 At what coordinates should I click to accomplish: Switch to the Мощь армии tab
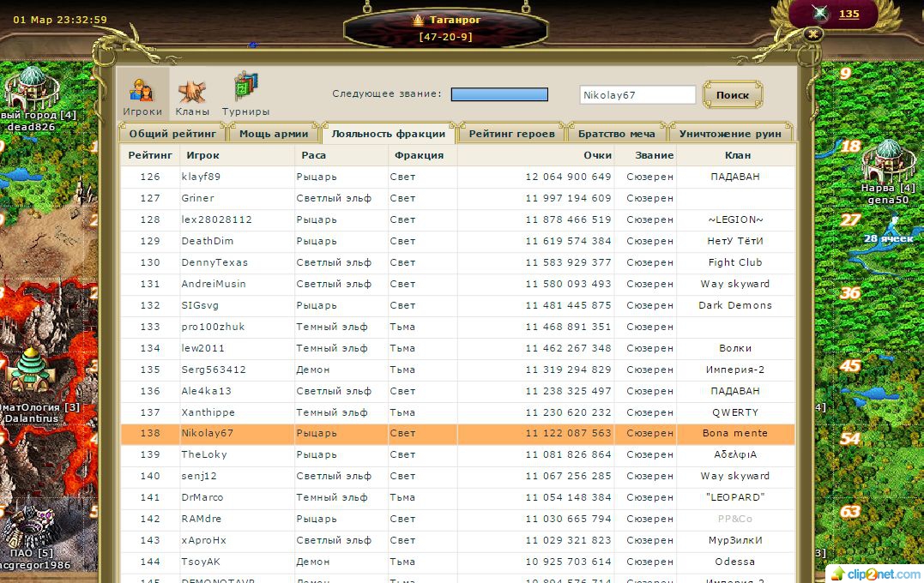coord(273,134)
